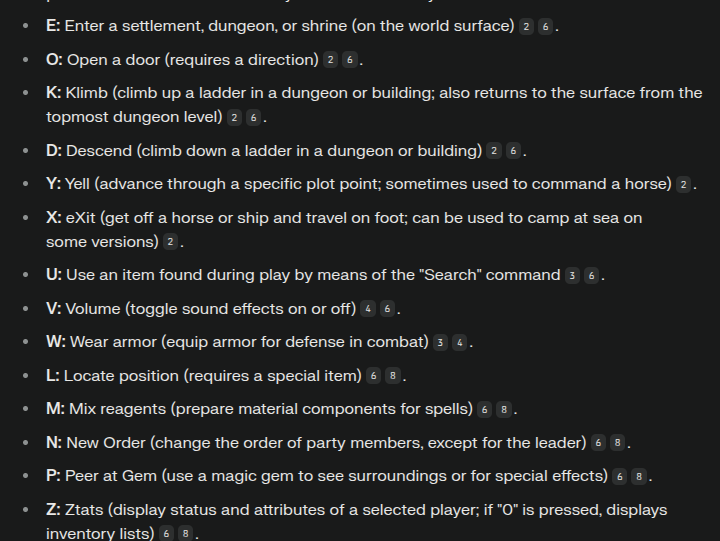
Task: Open citation 6 after Enter a settlement line
Action: (546, 27)
